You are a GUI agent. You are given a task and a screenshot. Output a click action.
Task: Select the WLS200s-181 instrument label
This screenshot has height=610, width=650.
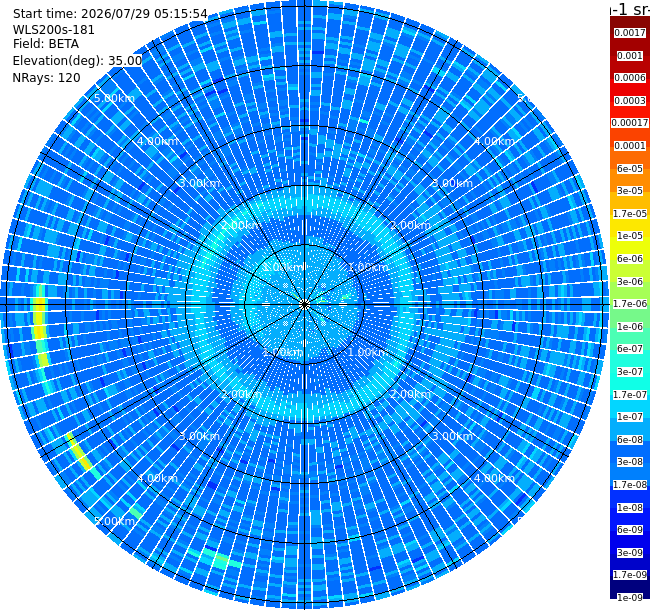(x=53, y=30)
